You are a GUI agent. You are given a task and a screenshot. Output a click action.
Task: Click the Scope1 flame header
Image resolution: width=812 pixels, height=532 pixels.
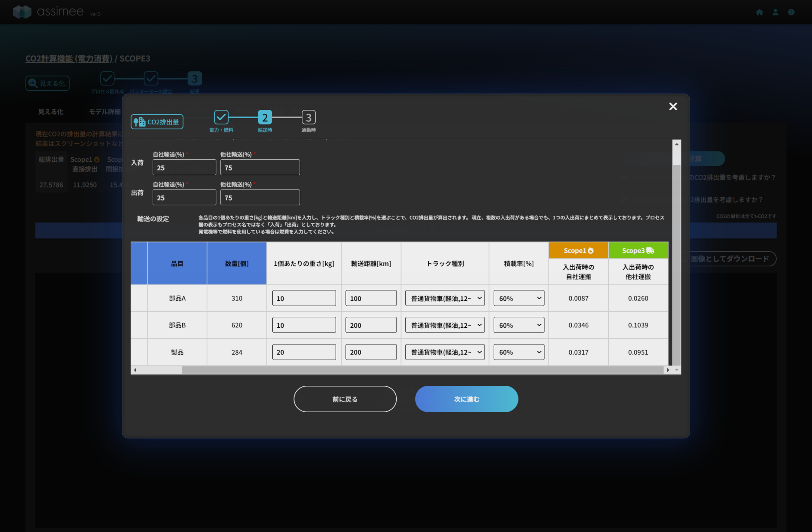click(578, 251)
